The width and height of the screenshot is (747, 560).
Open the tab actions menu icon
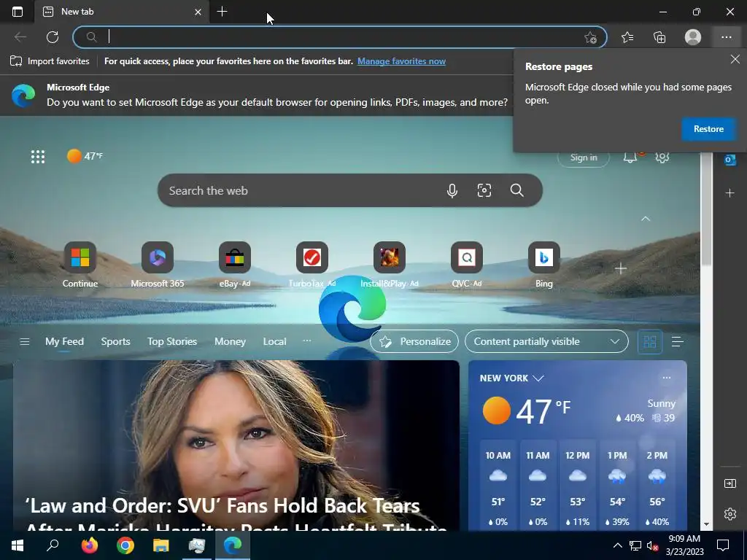click(x=18, y=12)
